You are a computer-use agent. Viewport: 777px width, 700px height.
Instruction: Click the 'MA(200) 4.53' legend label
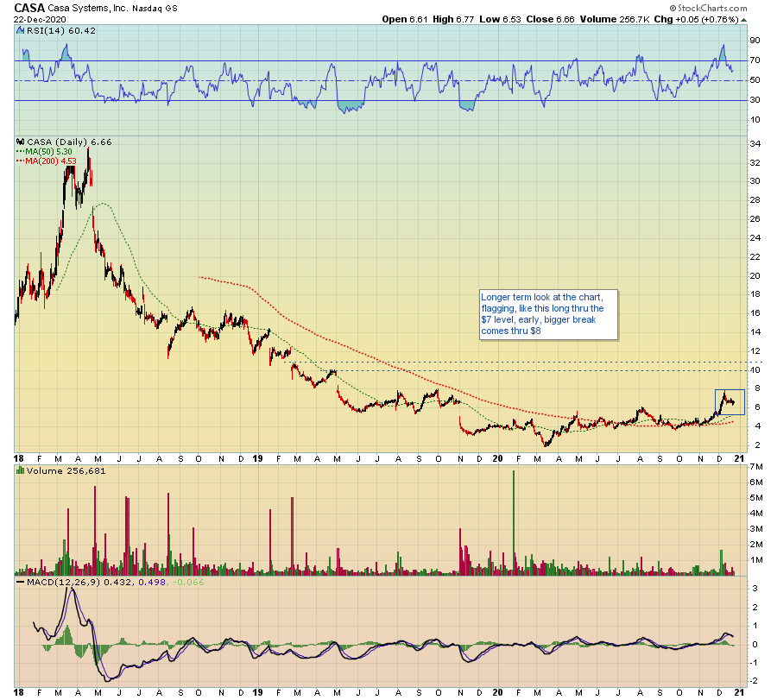pyautogui.click(x=51, y=161)
